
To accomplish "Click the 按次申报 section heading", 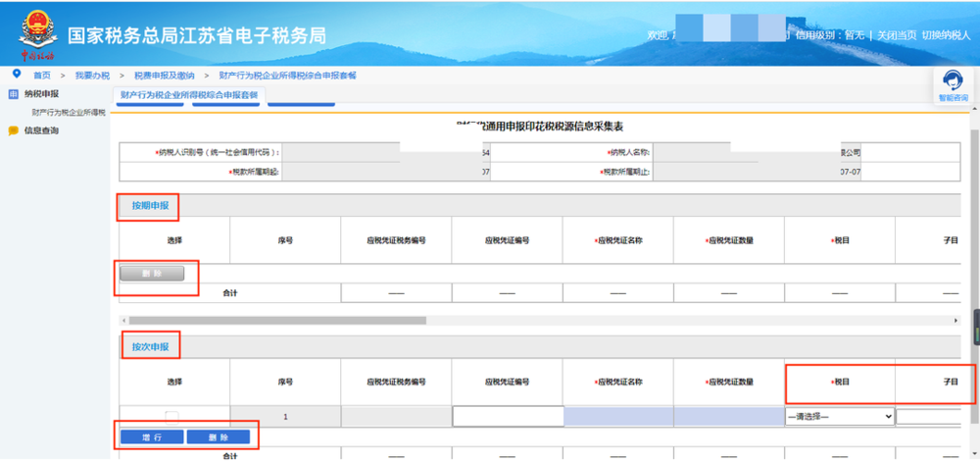I will pyautogui.click(x=150, y=346).
